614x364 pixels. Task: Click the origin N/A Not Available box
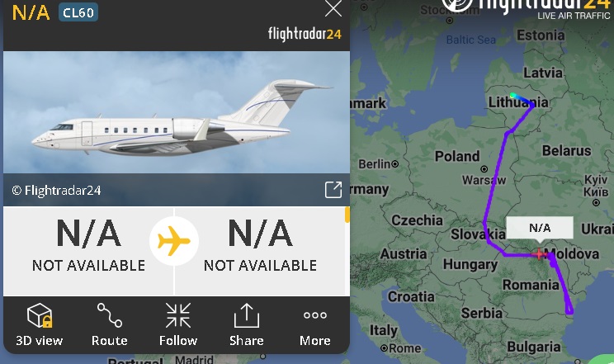tap(88, 251)
